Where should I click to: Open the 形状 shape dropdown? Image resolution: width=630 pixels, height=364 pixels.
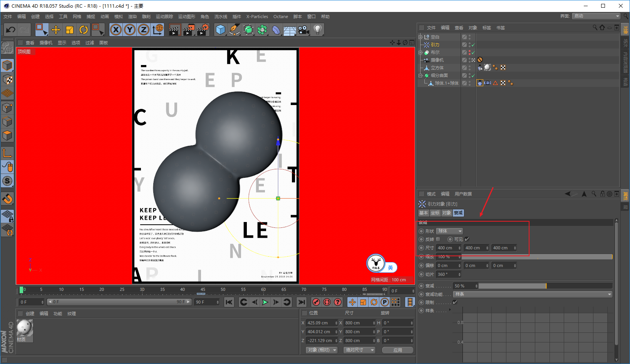(449, 231)
